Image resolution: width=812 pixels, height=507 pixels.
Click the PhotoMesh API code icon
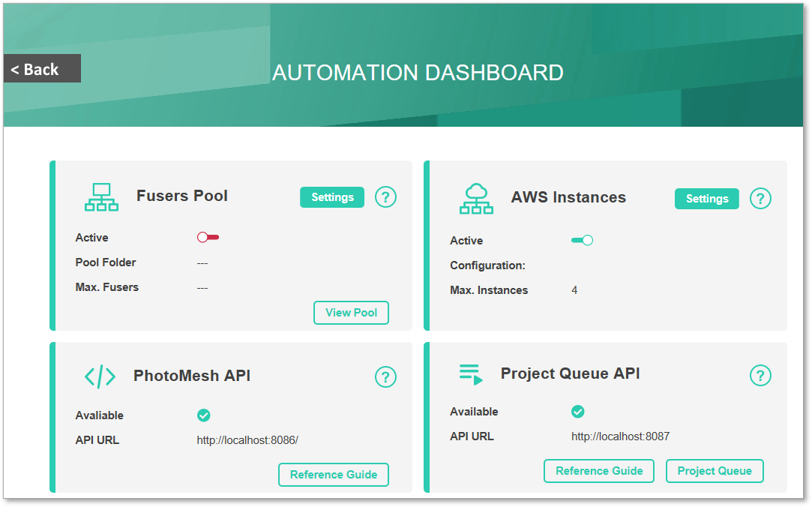tap(100, 376)
